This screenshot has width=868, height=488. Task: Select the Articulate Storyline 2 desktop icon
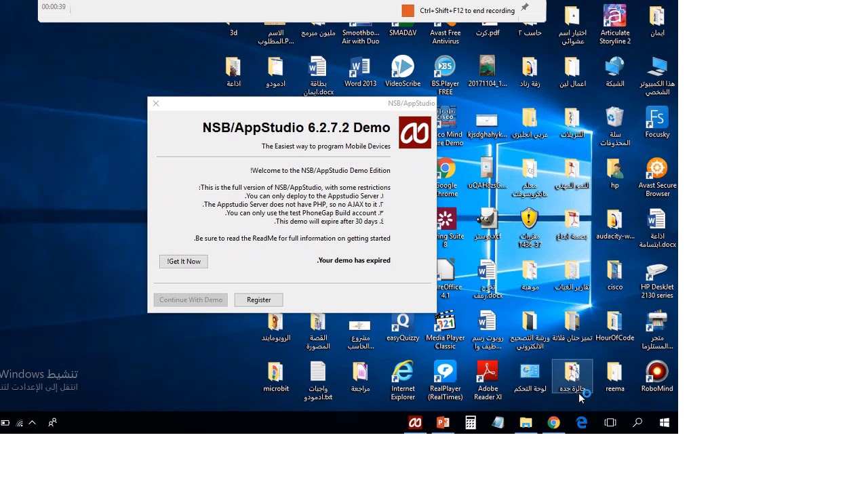[615, 25]
